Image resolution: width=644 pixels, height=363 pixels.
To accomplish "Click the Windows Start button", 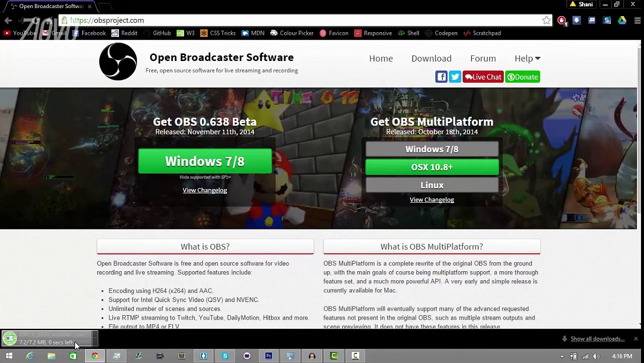I will (9, 356).
